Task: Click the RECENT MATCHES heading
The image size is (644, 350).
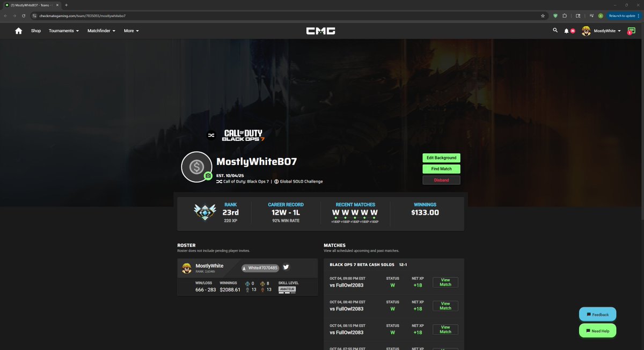Action: [355, 205]
